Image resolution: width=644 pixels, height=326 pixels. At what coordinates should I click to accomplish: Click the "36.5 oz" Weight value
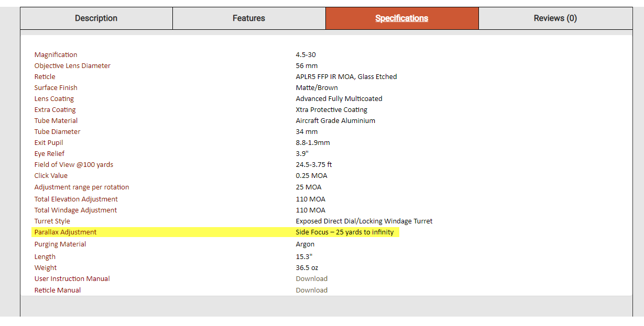pos(307,268)
